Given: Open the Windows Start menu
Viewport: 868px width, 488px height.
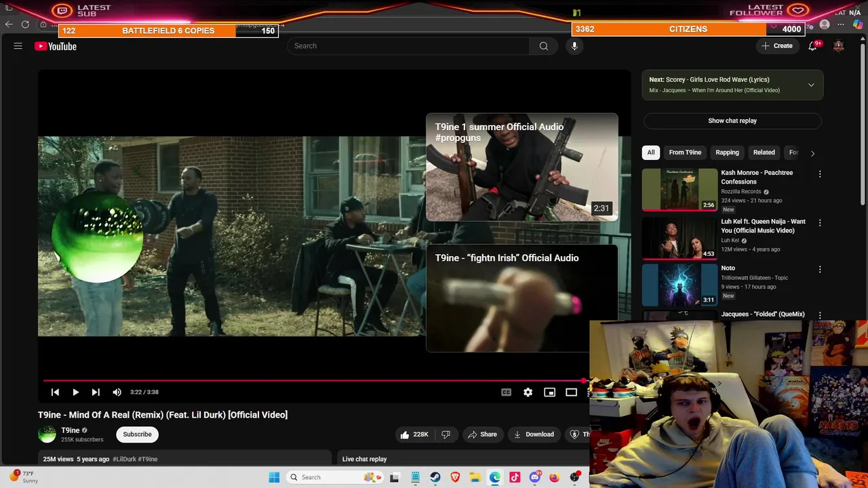Looking at the screenshot, I should [x=274, y=477].
